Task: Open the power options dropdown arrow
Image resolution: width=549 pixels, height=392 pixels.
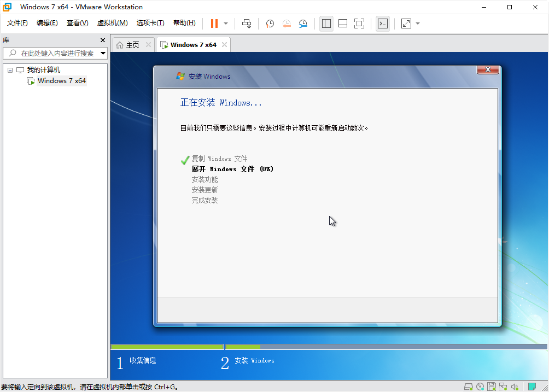Action: [x=226, y=24]
